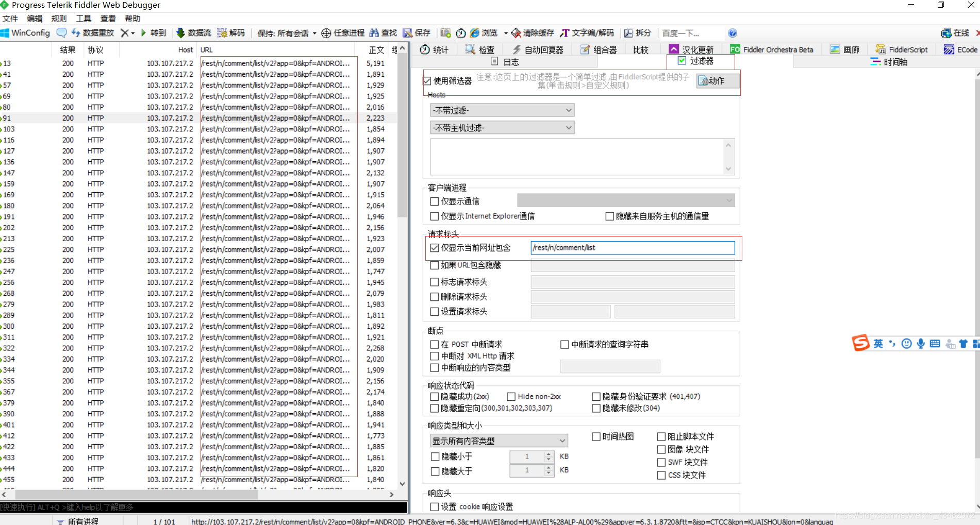The width and height of the screenshot is (980, 525).
Task: Open the No Host Filter (不带主机过滤) dropdown
Action: click(x=502, y=128)
